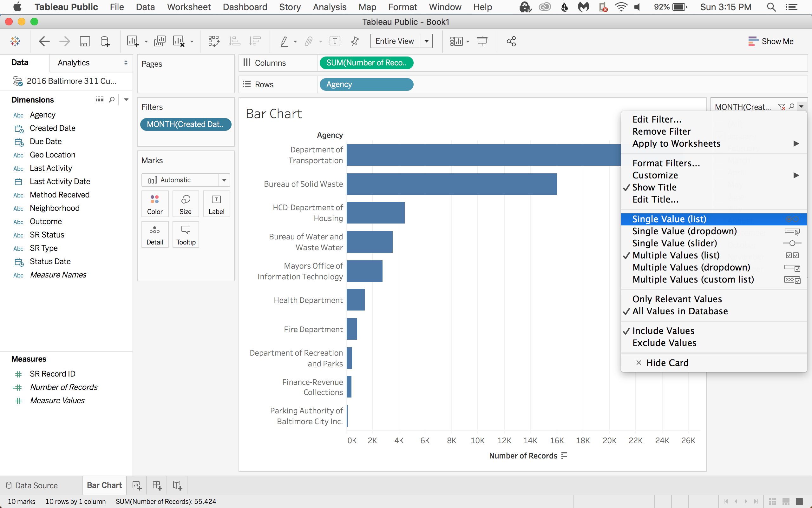Click the Show mark labels icon
Viewport: 812px width, 508px height.
pyautogui.click(x=335, y=41)
